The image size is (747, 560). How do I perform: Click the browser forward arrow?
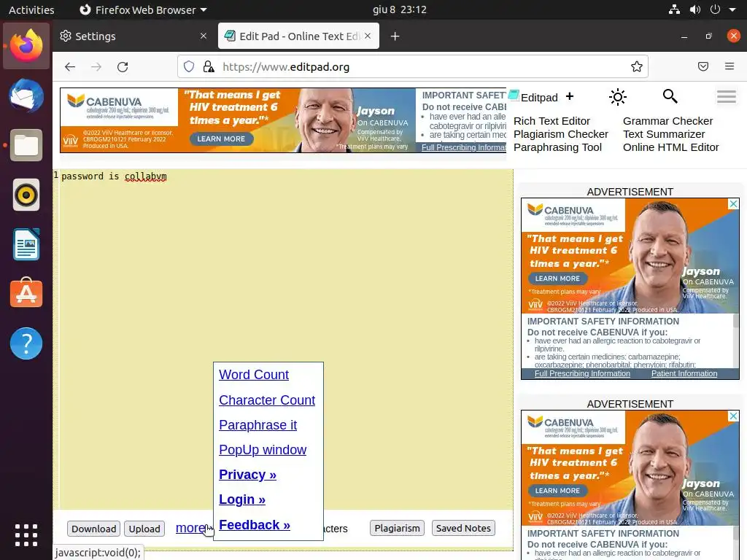(x=96, y=66)
